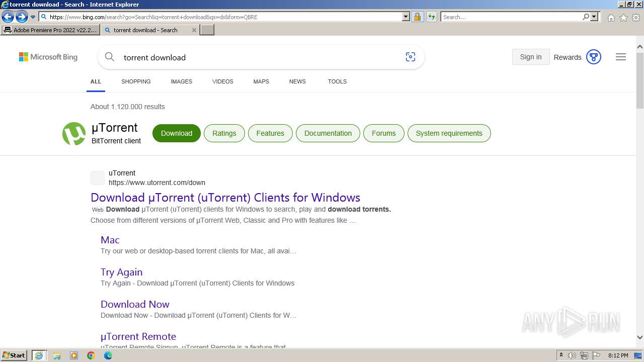Click the System requirements pill button
The height and width of the screenshot is (362, 644).
click(x=449, y=133)
